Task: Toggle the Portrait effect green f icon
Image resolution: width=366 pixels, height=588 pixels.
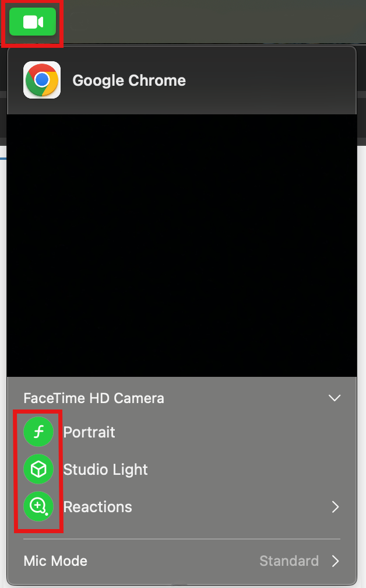Action: pyautogui.click(x=38, y=432)
